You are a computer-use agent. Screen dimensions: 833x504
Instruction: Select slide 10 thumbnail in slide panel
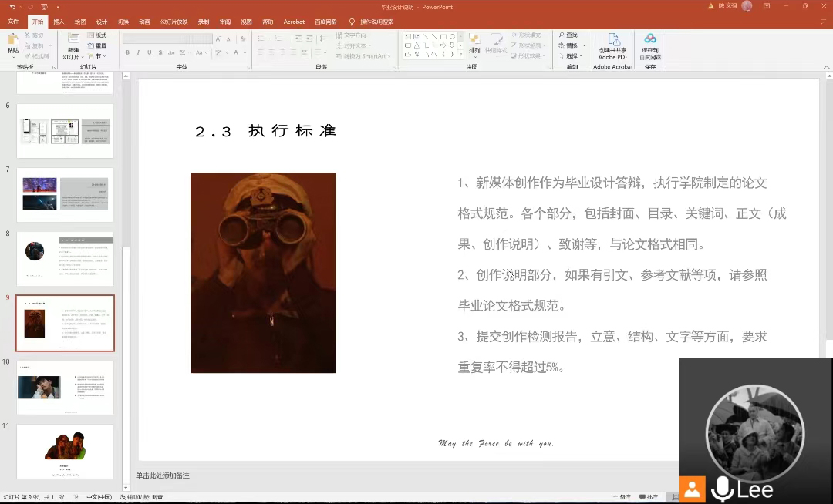coord(65,388)
